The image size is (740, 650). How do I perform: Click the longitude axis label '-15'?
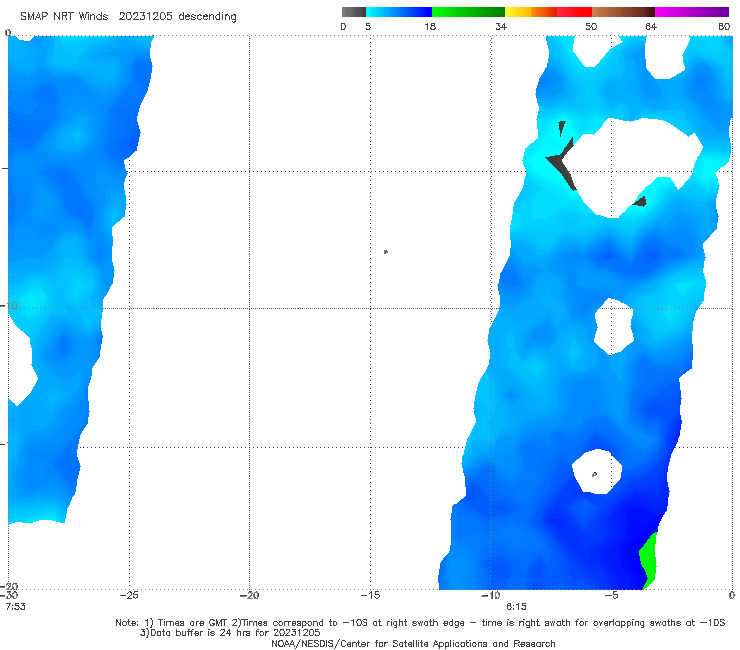370,595
